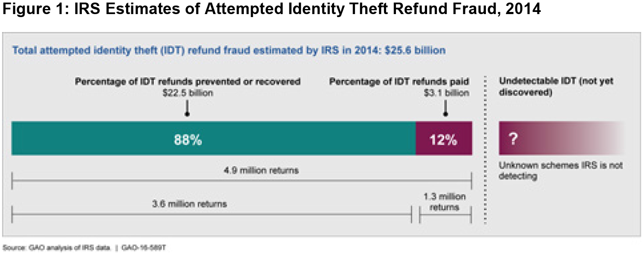
Task: Click the 'Source: GAO analysis of IRS data' note
Action: 57,247
